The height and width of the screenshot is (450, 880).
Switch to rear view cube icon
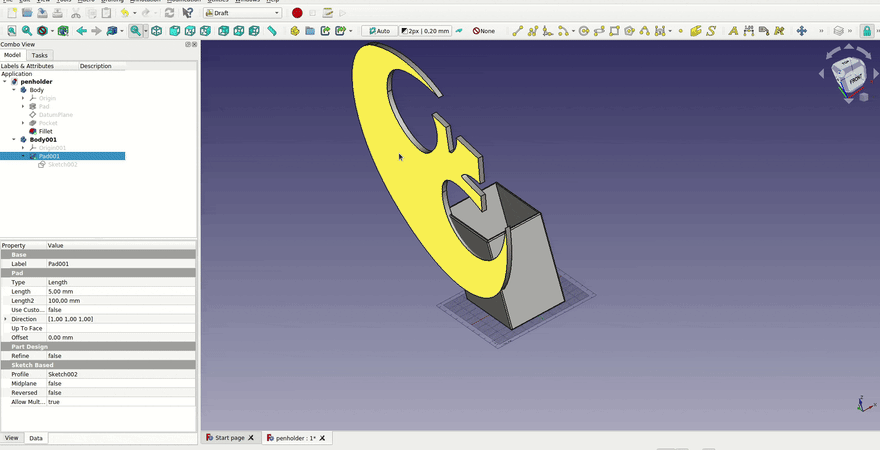click(x=223, y=31)
